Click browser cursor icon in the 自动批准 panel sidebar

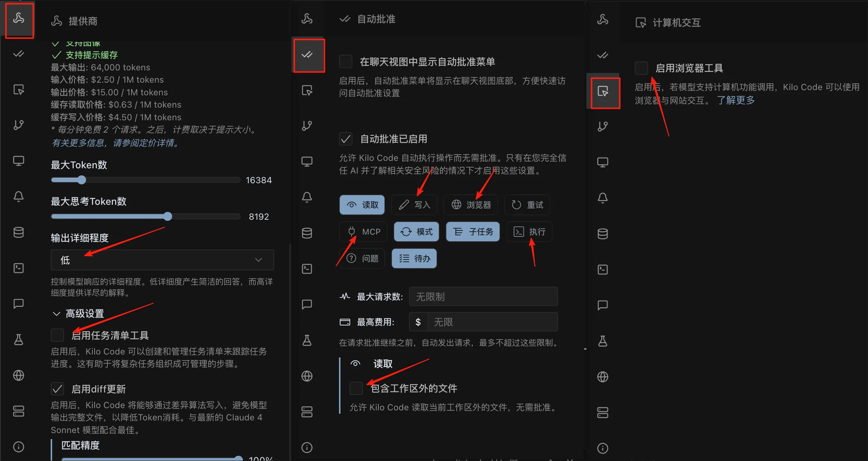click(x=307, y=90)
